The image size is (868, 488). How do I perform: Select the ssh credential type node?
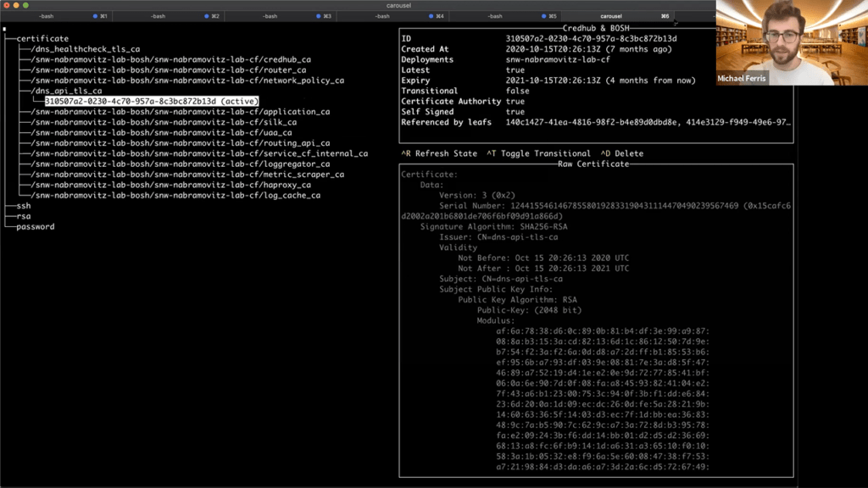[x=24, y=206]
